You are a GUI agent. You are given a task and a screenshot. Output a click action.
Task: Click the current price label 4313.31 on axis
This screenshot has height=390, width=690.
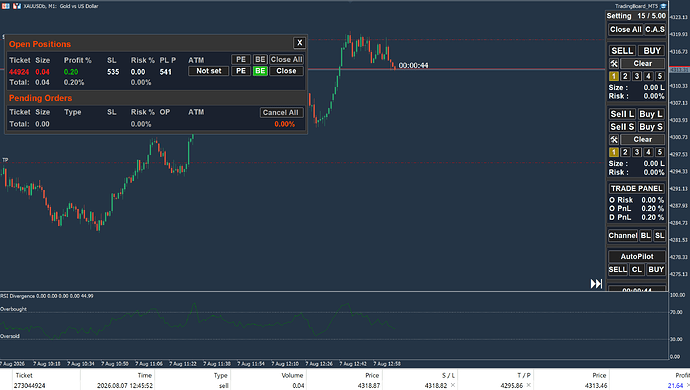coord(679,70)
